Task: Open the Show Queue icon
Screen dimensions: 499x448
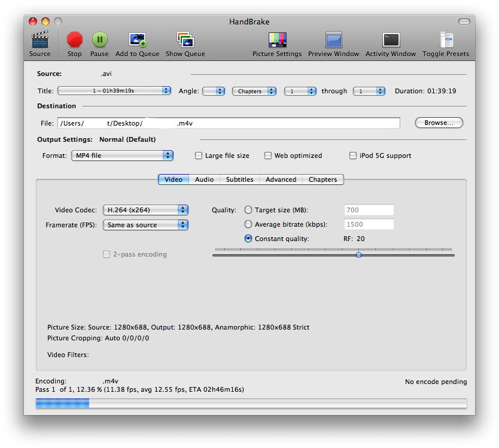Action: point(185,39)
